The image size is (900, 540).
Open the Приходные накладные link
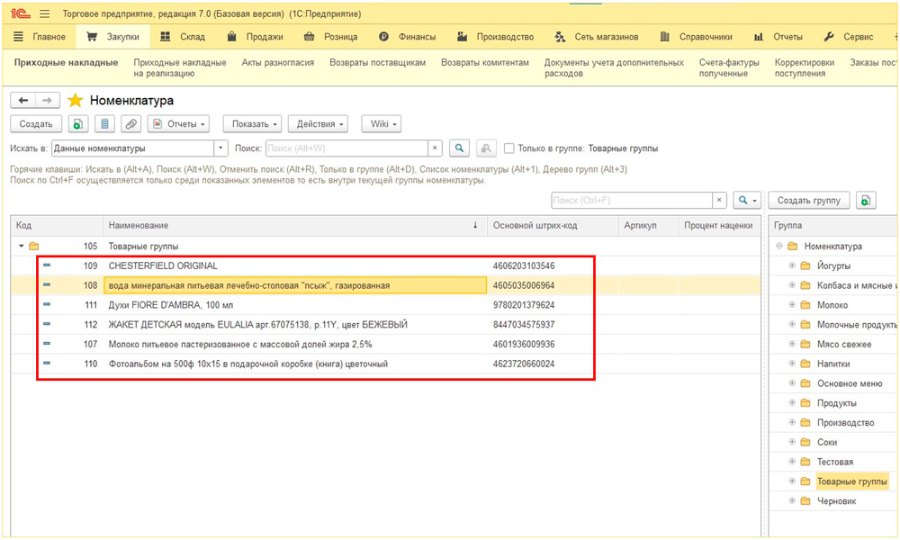[x=66, y=63]
